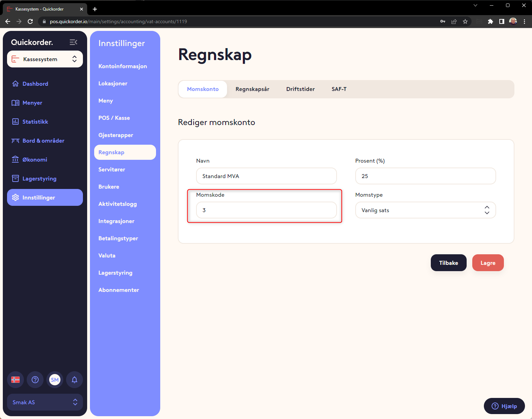Click into the Momskode input field
This screenshot has height=419, width=532.
coord(266,210)
